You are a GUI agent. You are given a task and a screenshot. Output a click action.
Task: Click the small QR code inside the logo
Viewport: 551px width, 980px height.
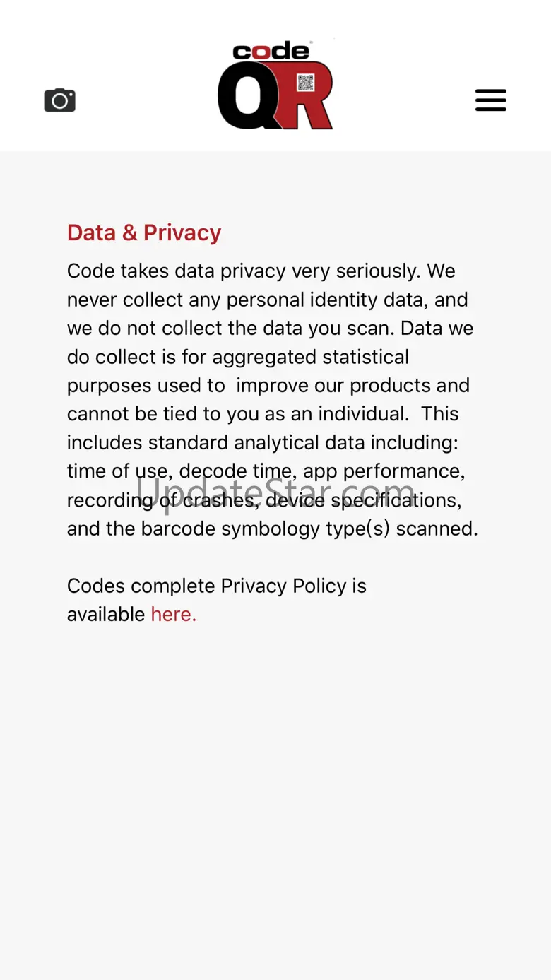coord(305,83)
